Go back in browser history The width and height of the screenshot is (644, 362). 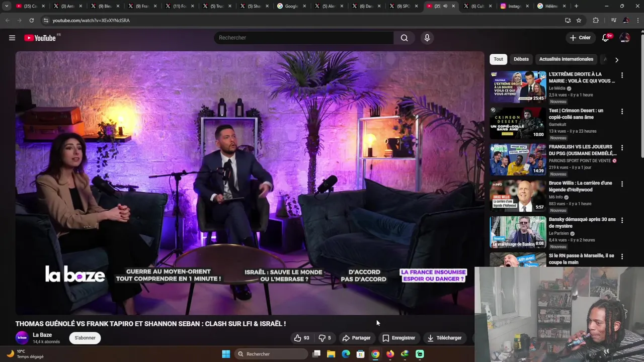point(7,20)
